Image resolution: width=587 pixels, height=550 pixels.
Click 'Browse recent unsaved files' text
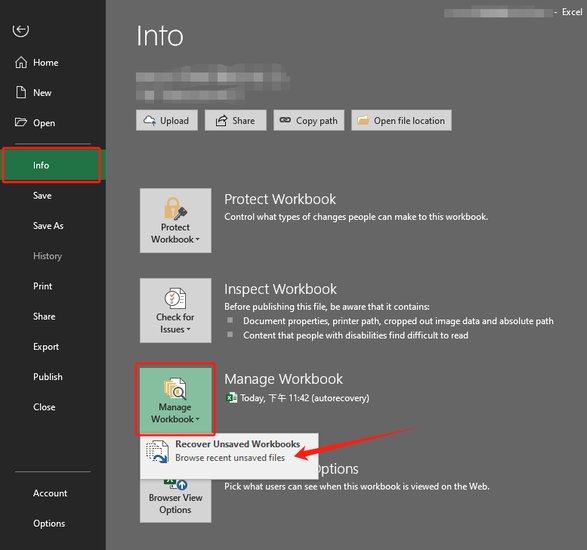click(230, 458)
